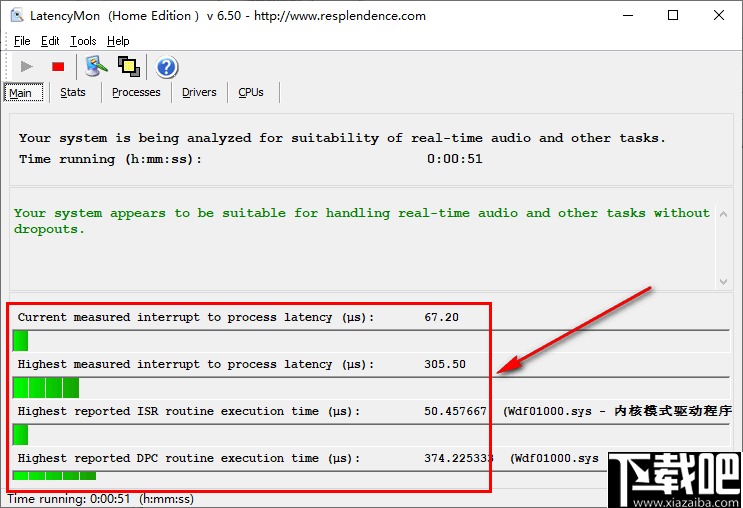Click the LatencyMon app icon in title bar
Viewport: 743px width, 508px height.
click(17, 16)
